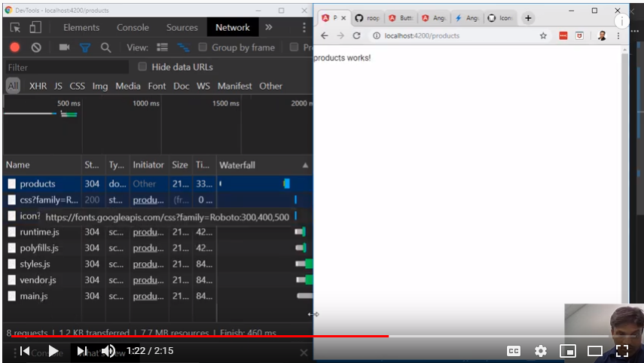Toggle the device toolbar icon
Viewport: 644px width, 363px height.
35,28
